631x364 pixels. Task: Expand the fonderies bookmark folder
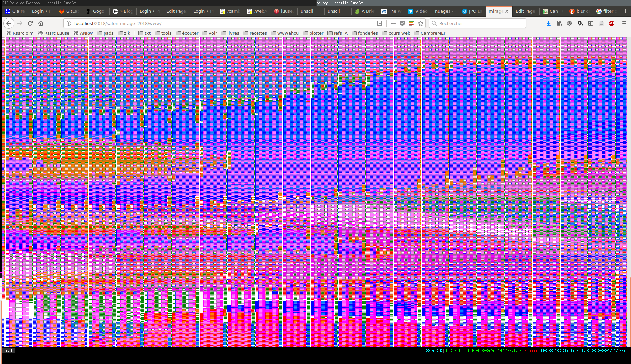click(365, 33)
